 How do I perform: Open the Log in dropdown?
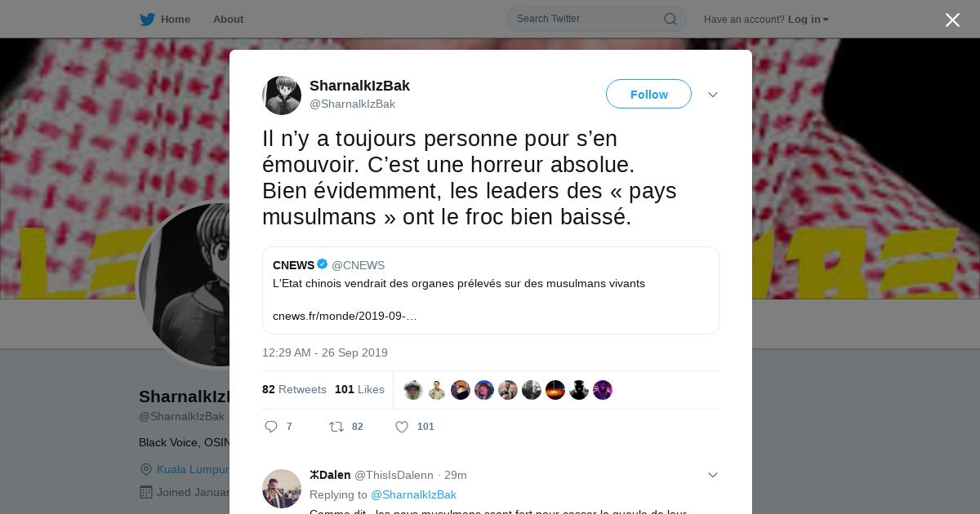point(808,20)
